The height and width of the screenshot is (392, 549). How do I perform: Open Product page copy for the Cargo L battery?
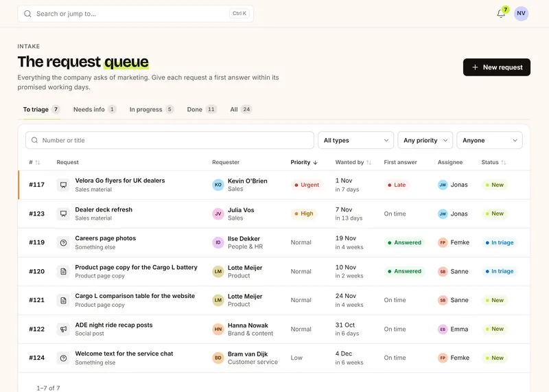[x=136, y=267]
